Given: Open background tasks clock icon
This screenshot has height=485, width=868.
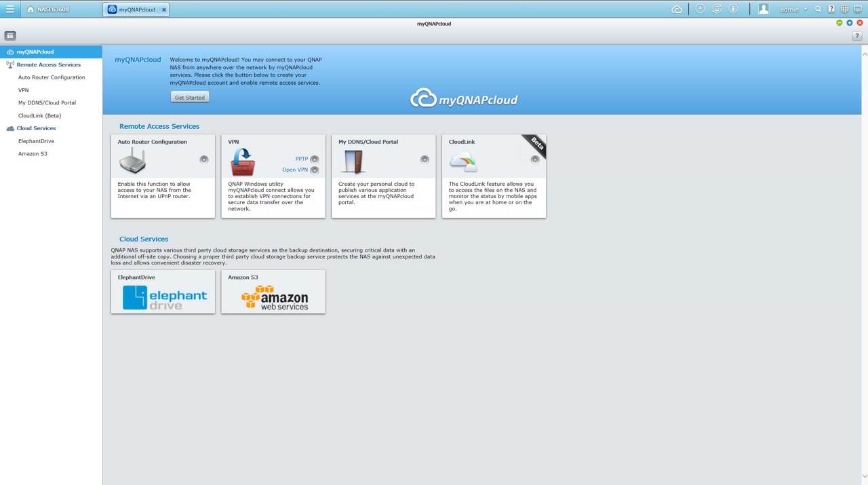Looking at the screenshot, I should pyautogui.click(x=700, y=9).
